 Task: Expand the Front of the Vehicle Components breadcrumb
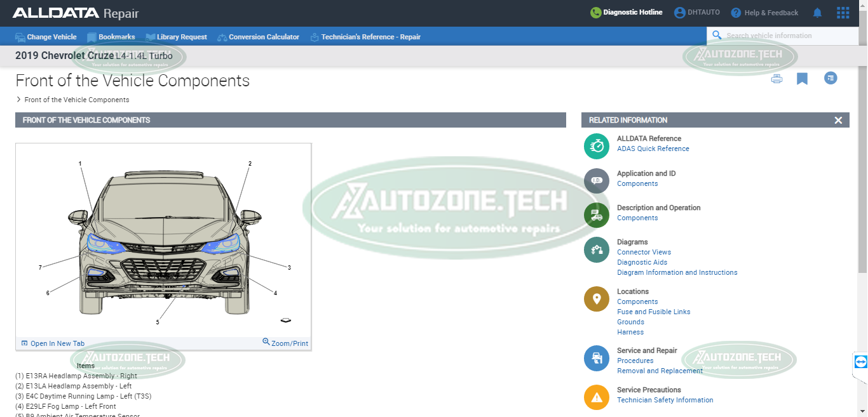(18, 100)
